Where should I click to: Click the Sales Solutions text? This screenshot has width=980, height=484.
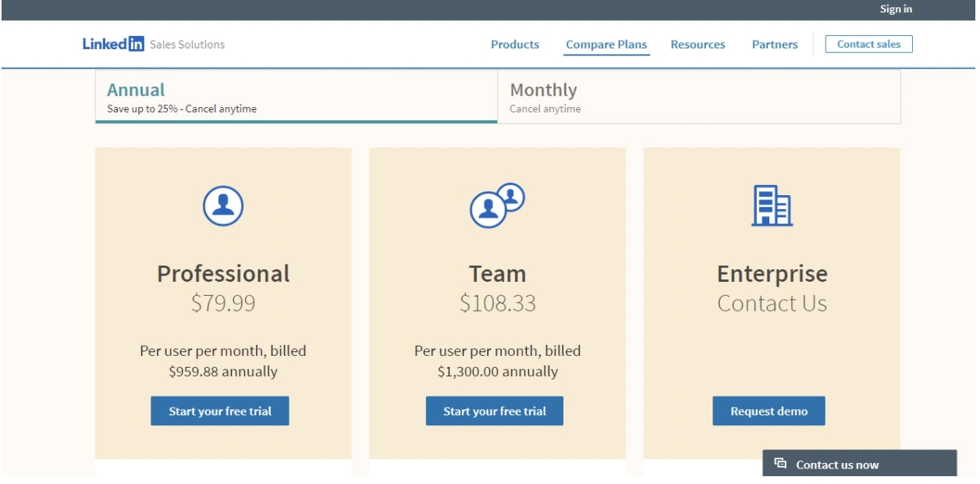[187, 44]
